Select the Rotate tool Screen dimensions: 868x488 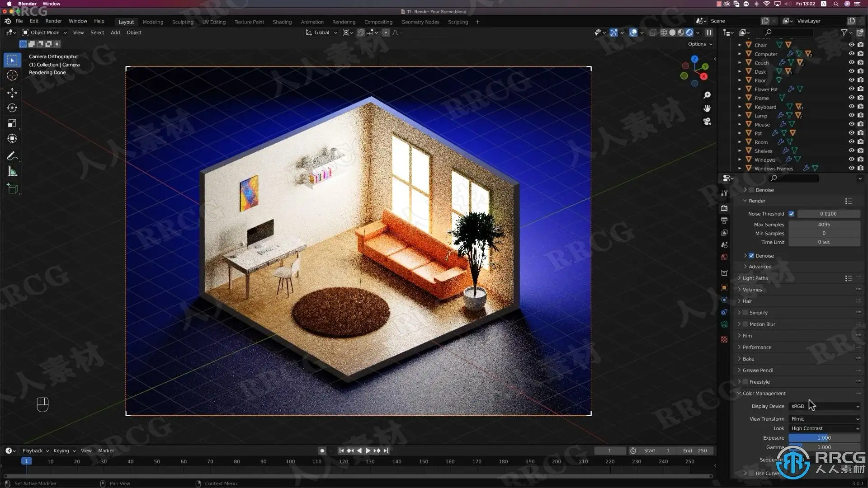[x=12, y=108]
